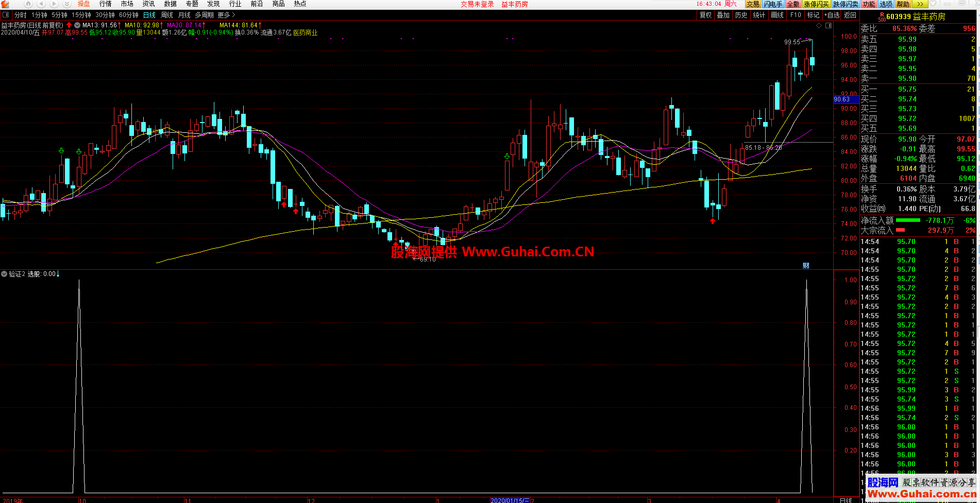The height and width of the screenshot is (503, 980).
Task: Open the 市场 menu
Action: tap(127, 4)
